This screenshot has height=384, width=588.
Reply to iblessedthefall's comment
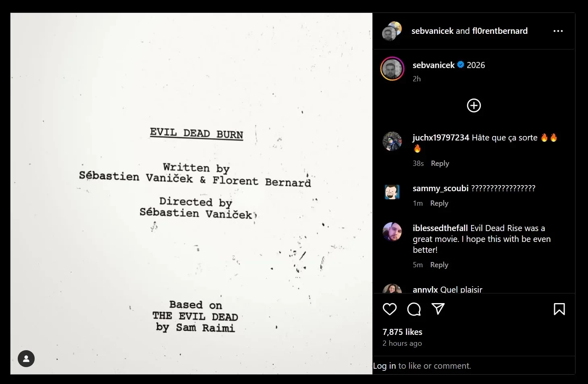439,265
